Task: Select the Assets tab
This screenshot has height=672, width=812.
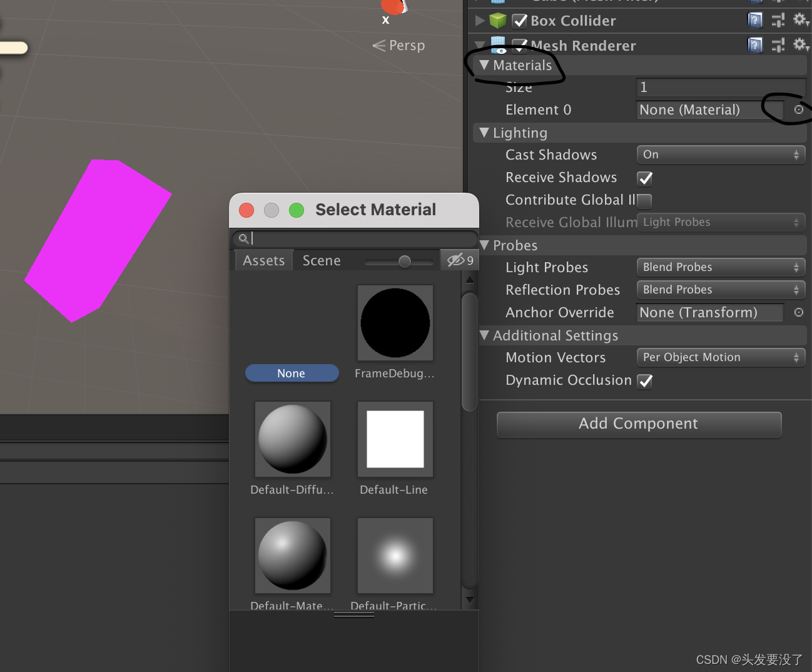Action: [x=263, y=260]
